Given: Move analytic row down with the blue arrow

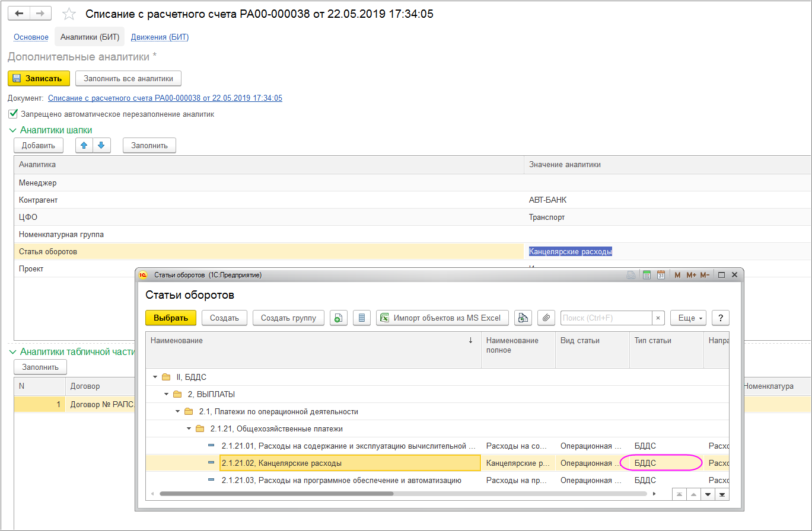Looking at the screenshot, I should pyautogui.click(x=101, y=145).
